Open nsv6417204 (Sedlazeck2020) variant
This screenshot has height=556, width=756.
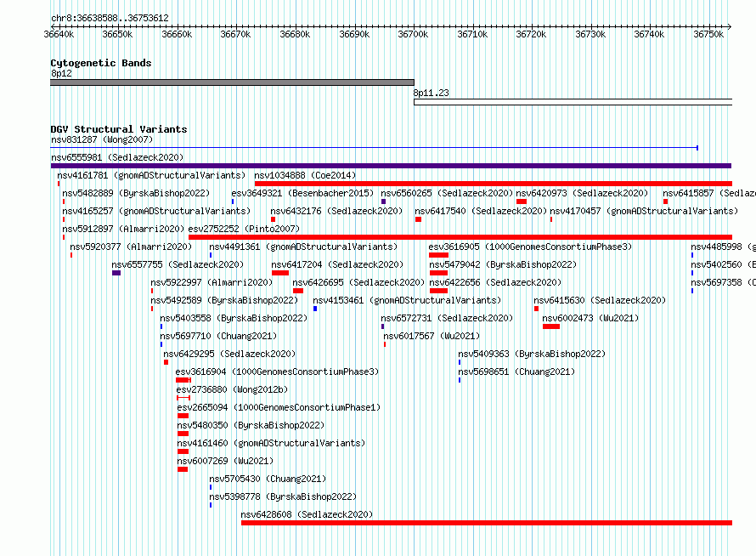[x=337, y=264]
